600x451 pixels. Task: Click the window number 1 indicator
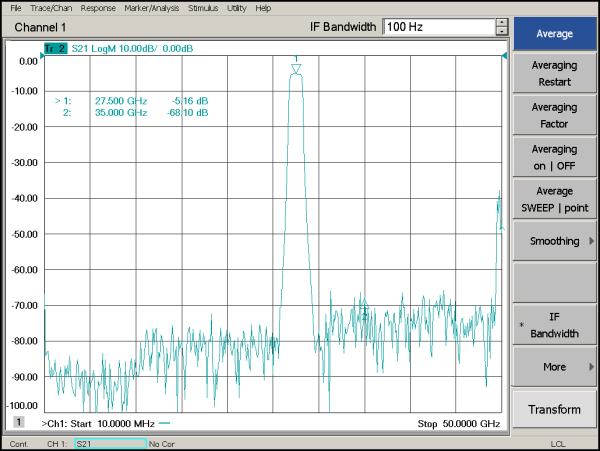[18, 422]
